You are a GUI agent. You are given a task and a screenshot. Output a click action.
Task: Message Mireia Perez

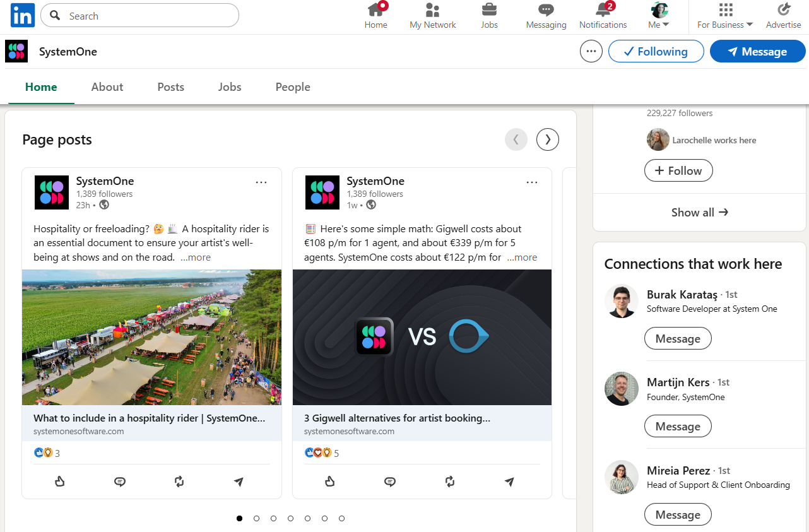(x=678, y=515)
